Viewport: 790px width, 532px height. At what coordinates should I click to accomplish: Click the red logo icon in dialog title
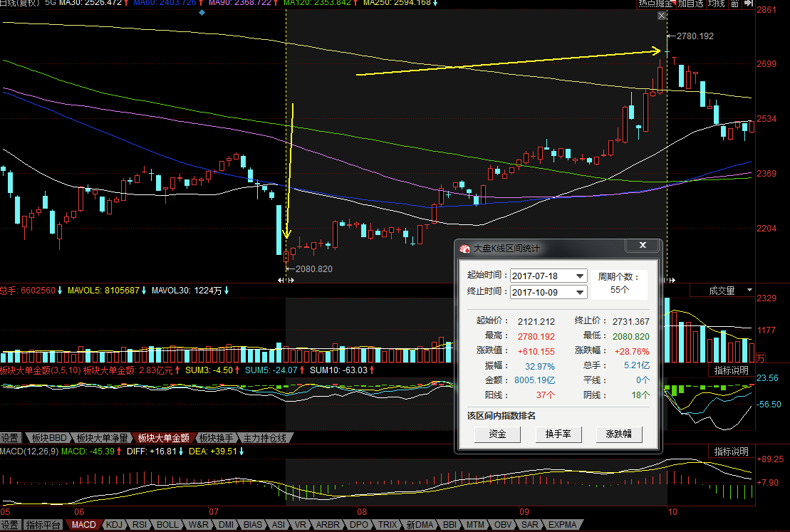click(465, 249)
